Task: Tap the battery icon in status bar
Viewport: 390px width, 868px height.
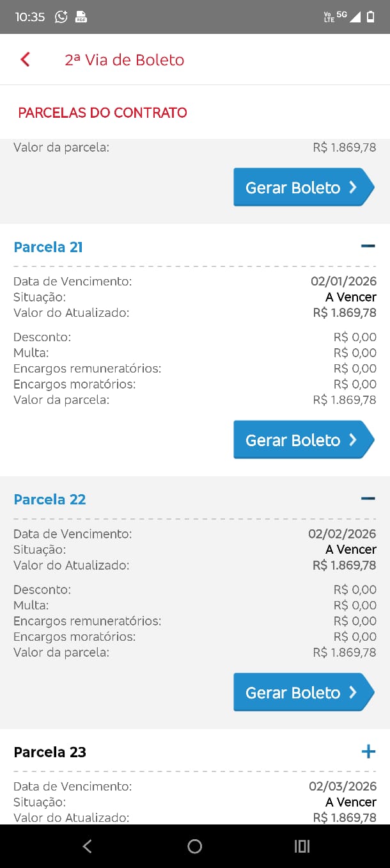Action: [371, 17]
